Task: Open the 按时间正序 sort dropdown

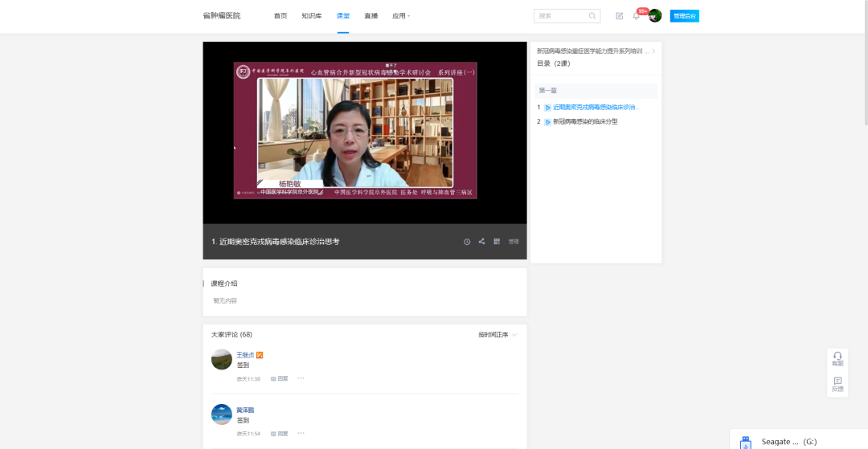Action: click(x=497, y=335)
